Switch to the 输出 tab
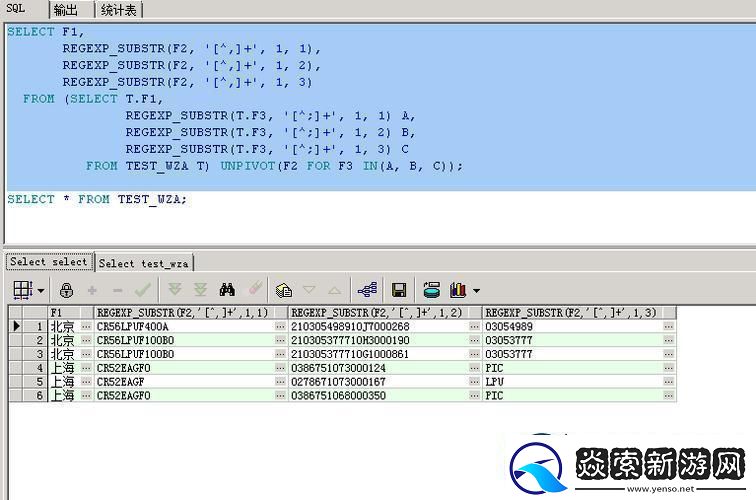 (65, 10)
